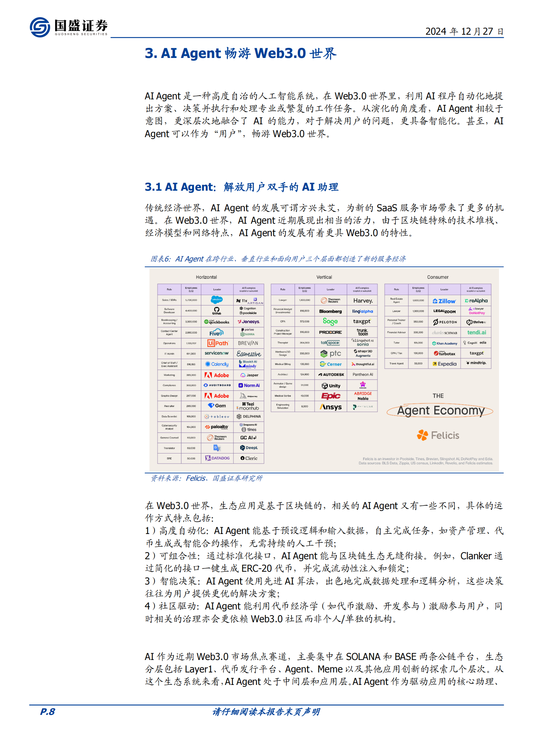Click the 'Consumer' chart column heading
This screenshot has height=756, width=534.
point(438,277)
